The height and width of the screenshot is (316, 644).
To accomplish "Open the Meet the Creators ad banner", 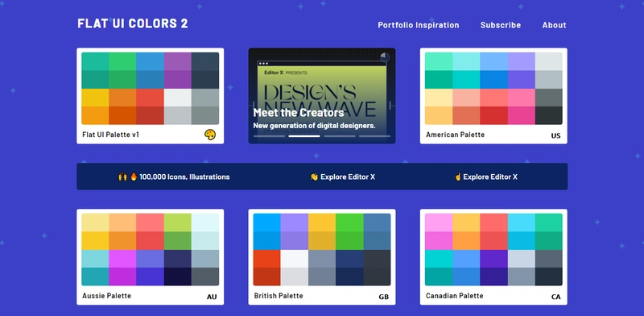I will [x=322, y=96].
